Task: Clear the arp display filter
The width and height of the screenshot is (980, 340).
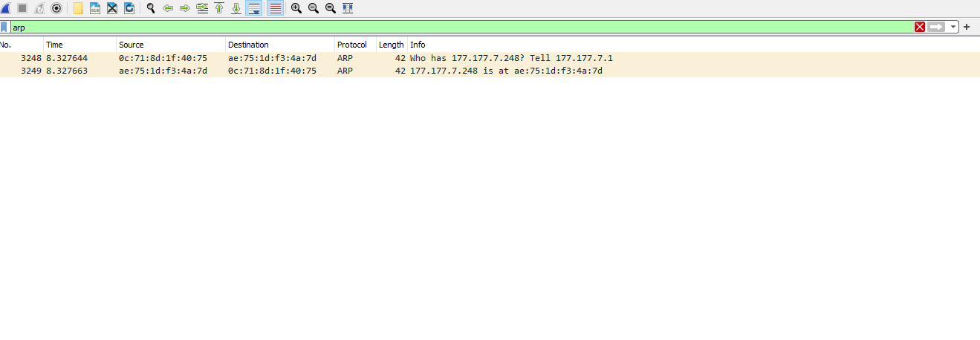Action: point(920,27)
